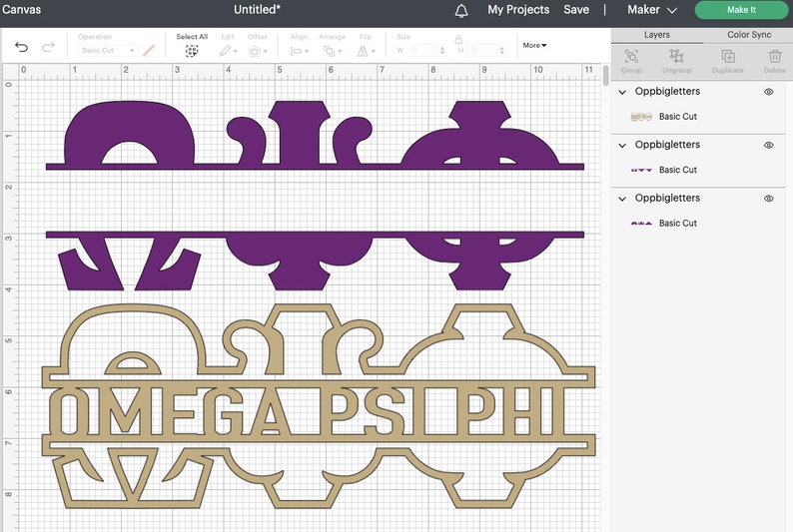Open the More toolbar dropdown
The image size is (793, 532).
(534, 46)
